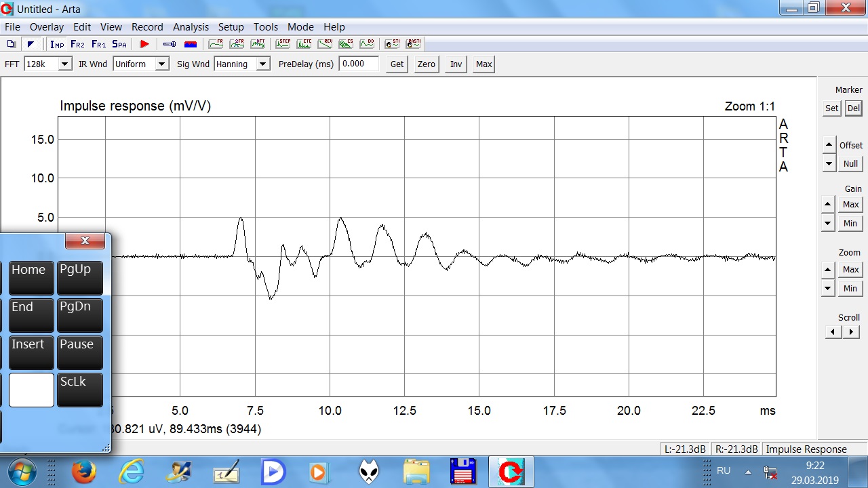This screenshot has width=868, height=488.
Task: Click the Get predelay button
Action: tap(397, 64)
